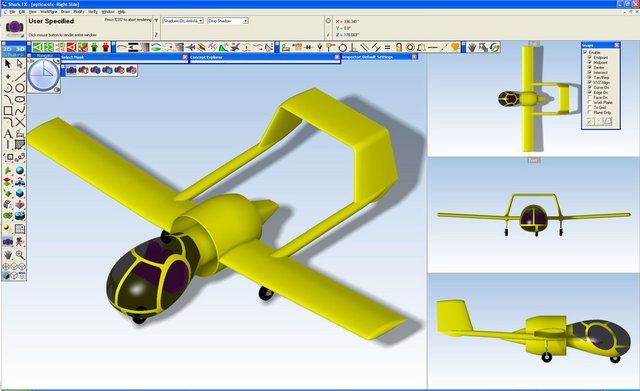Activate the text A tool
The width and height of the screenshot is (640, 391).
tap(8, 133)
